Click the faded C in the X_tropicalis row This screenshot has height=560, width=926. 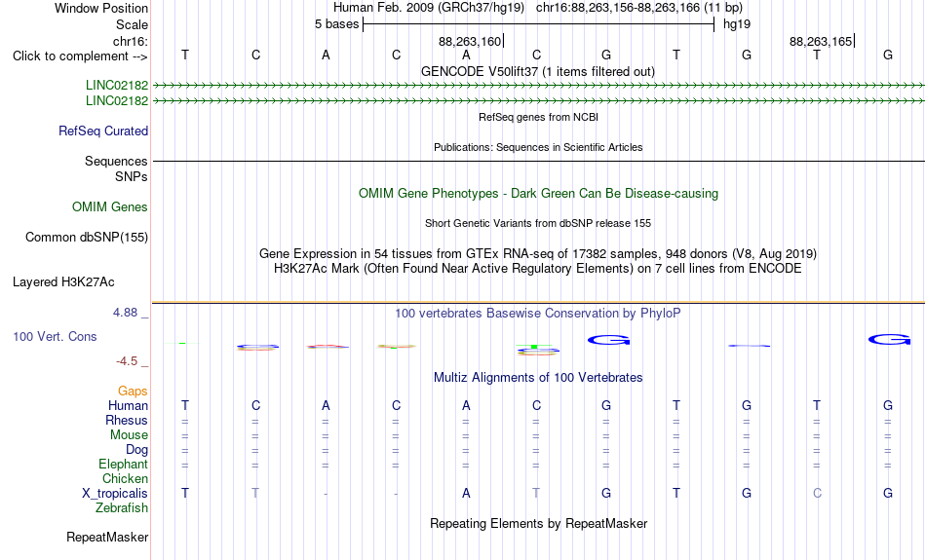pyautogui.click(x=818, y=494)
